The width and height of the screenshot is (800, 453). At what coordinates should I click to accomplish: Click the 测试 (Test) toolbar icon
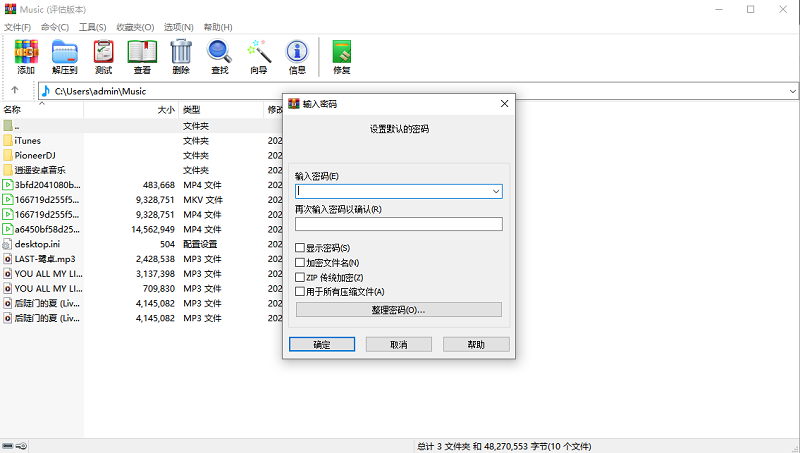tap(104, 53)
